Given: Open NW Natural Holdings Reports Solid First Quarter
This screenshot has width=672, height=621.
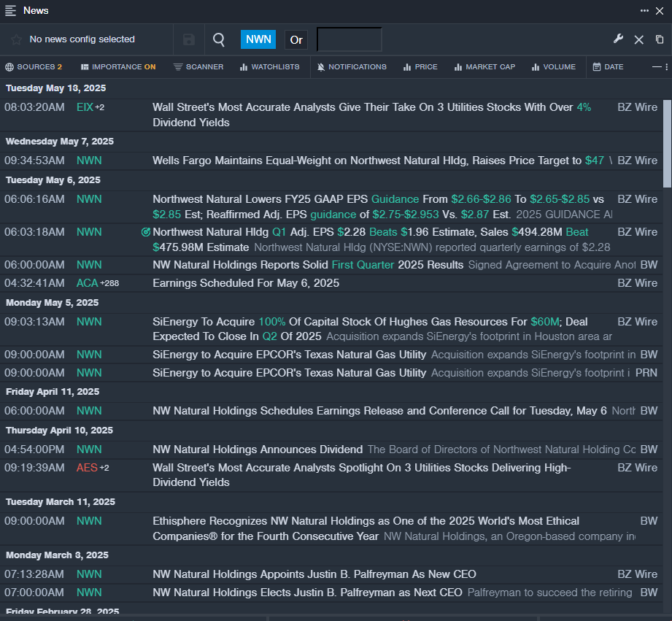Looking at the screenshot, I should (308, 265).
